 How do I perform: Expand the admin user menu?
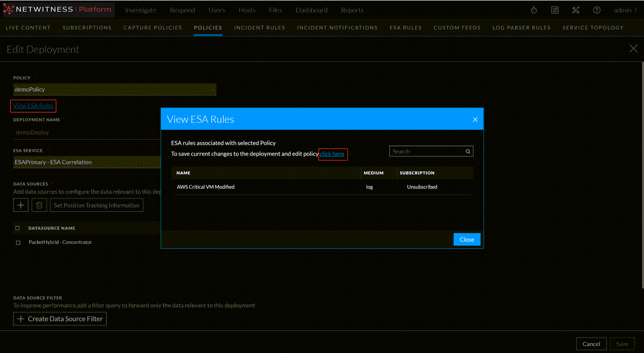[x=625, y=10]
